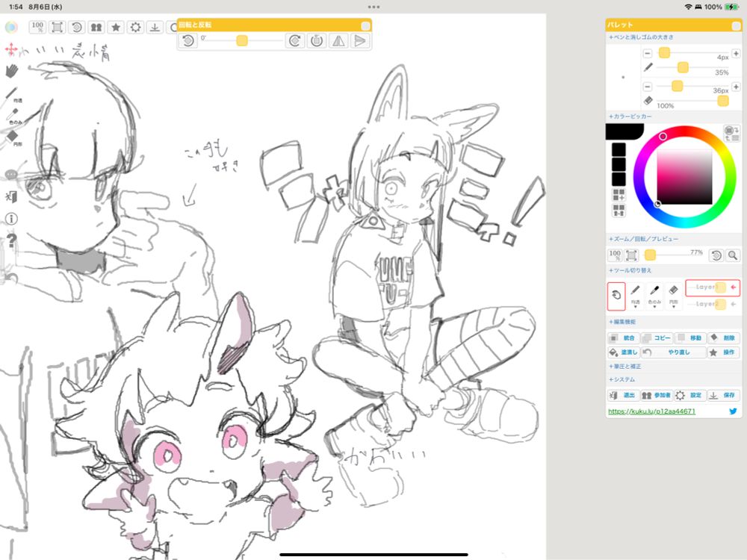Open pen type dropdown in palette

[x=635, y=296]
